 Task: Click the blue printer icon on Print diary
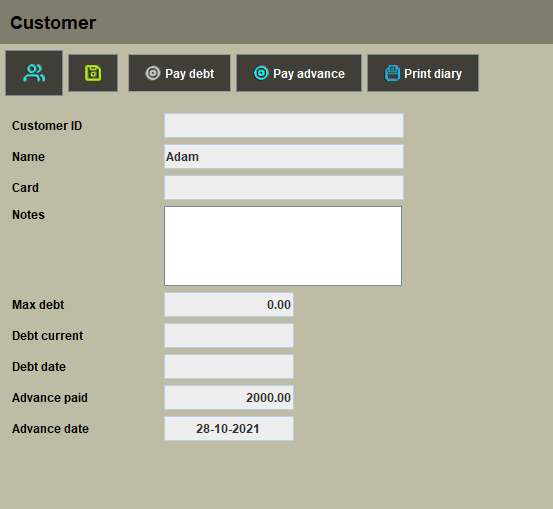[x=392, y=73]
